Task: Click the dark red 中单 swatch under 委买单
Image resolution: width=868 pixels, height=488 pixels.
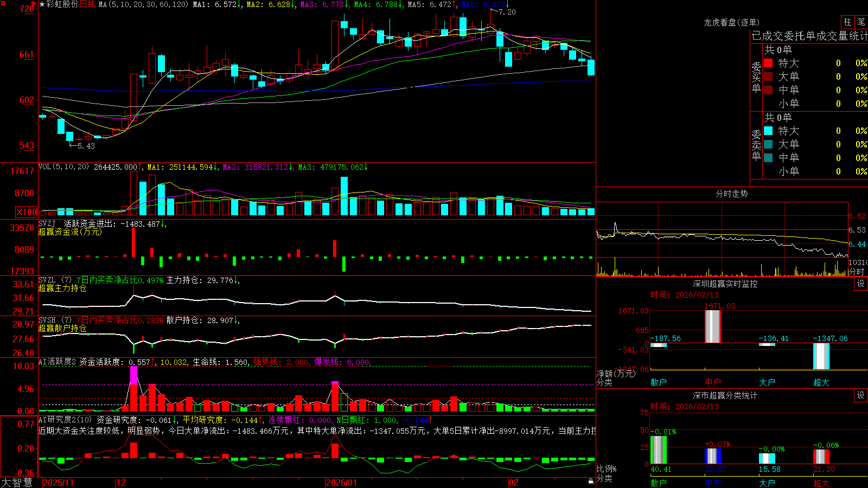Action: pyautogui.click(x=768, y=90)
